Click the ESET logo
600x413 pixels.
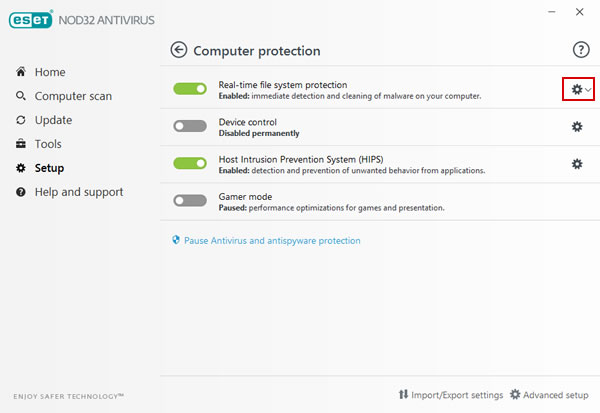pos(31,20)
